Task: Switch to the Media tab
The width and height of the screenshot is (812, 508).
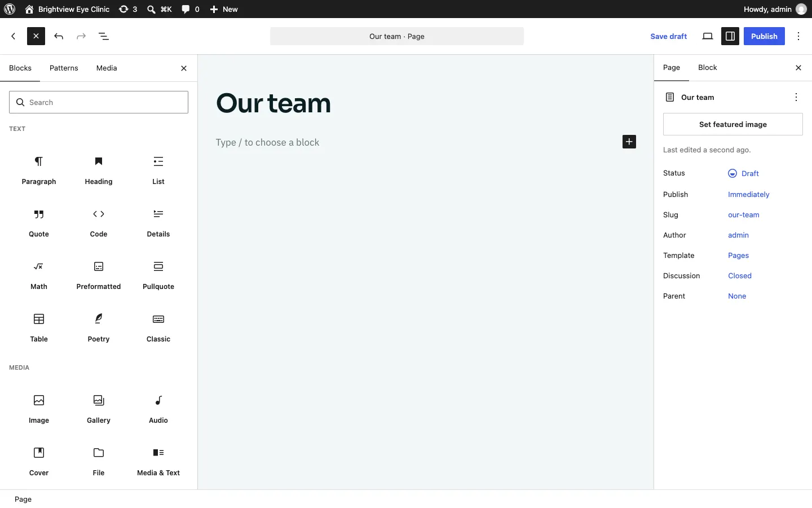Action: [107, 68]
